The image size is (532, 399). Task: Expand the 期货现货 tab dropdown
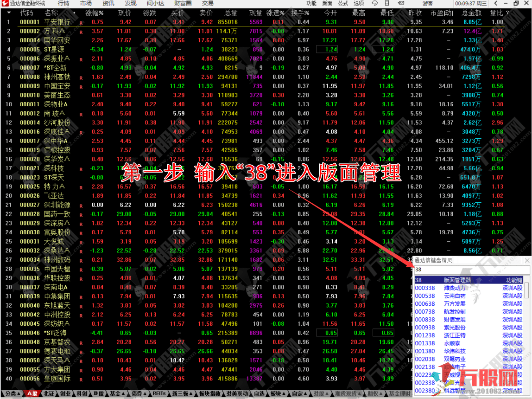pyautogui.click(x=359, y=393)
